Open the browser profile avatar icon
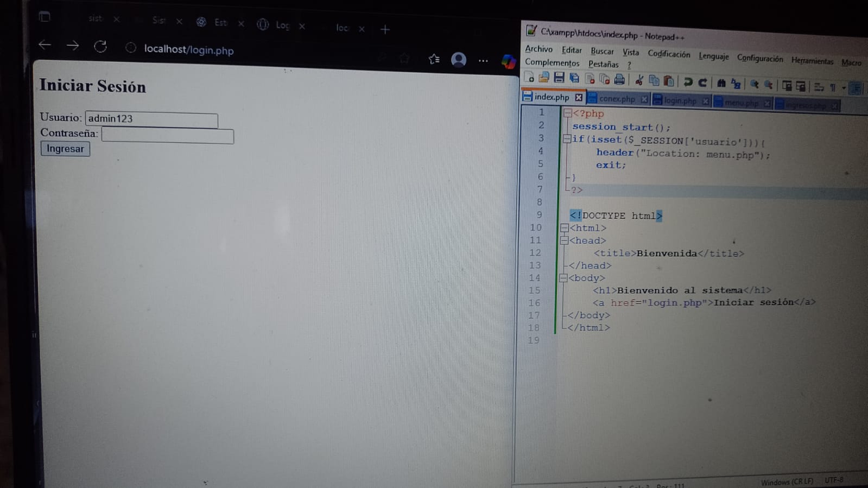 coord(459,59)
